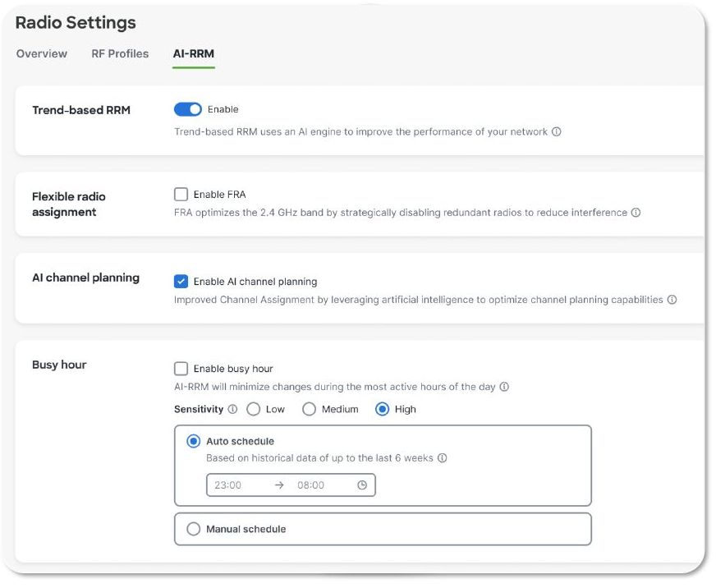The height and width of the screenshot is (588, 716).
Task: Select the Auto schedule option
Action: [x=194, y=441]
